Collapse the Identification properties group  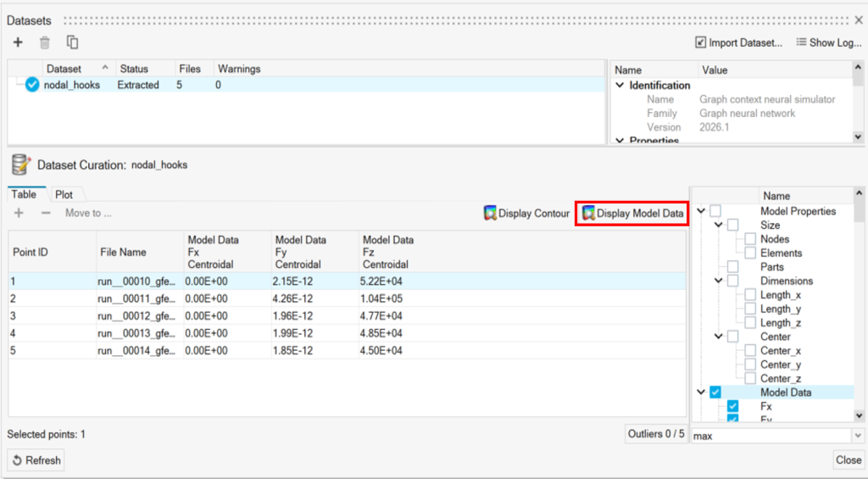(x=620, y=86)
